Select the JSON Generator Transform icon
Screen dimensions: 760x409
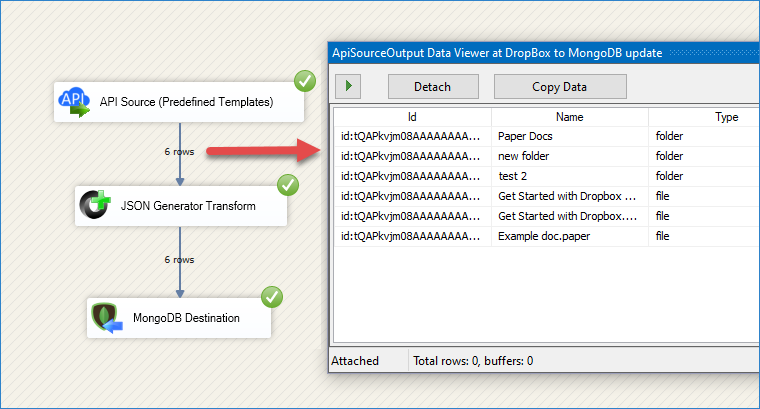[95, 204]
